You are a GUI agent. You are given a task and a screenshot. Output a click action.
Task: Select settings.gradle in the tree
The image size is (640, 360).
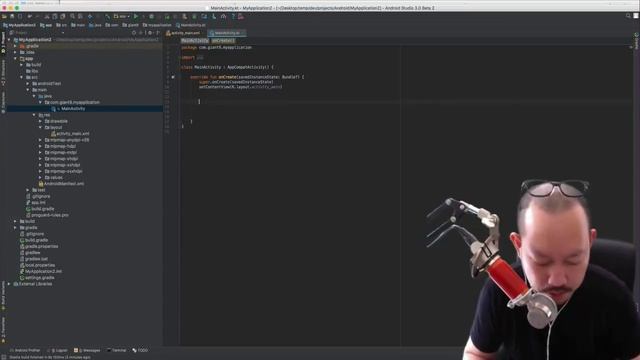pyautogui.click(x=37, y=278)
